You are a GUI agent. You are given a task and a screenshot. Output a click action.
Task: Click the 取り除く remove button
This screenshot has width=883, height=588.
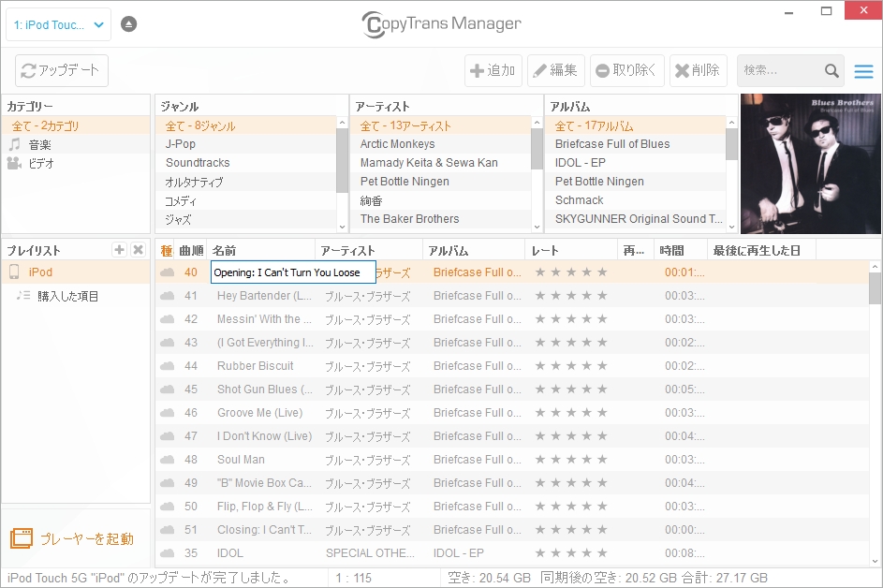click(626, 70)
